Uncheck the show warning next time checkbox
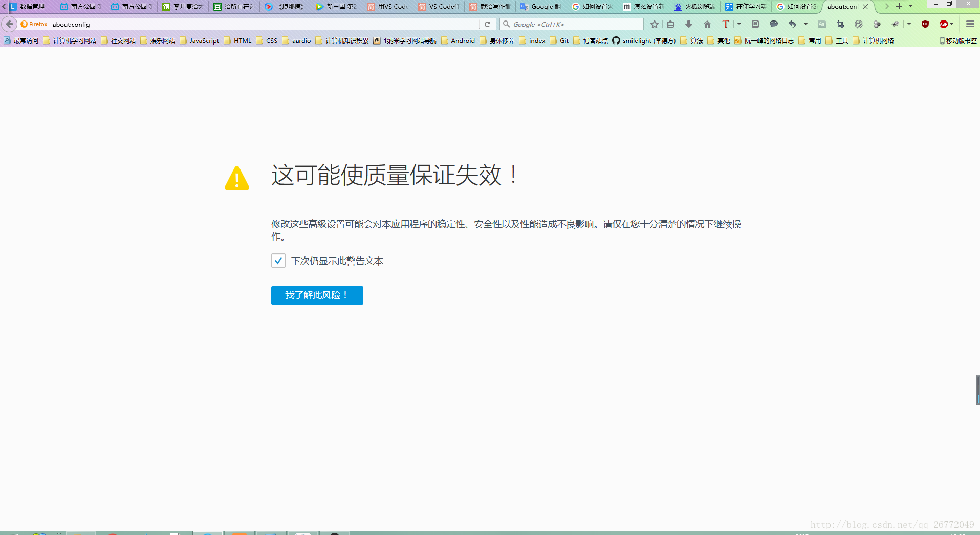Image resolution: width=980 pixels, height=535 pixels. 278,261
